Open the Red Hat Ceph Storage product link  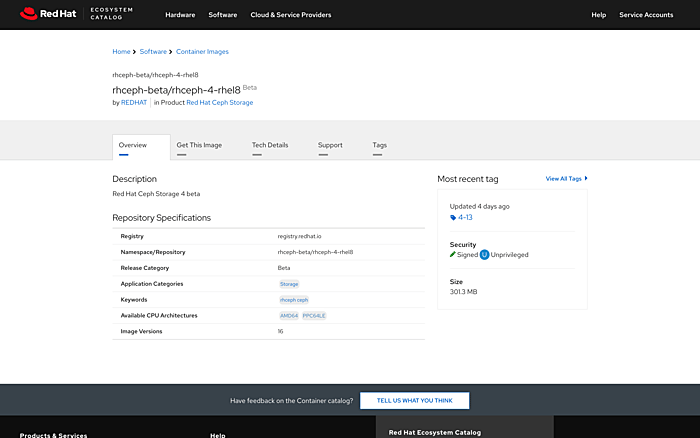click(x=219, y=102)
